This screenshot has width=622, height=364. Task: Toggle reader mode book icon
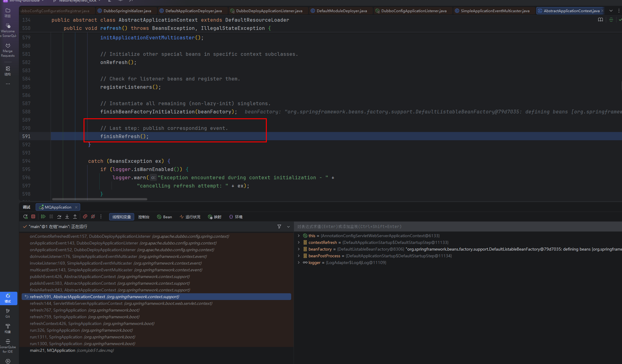click(600, 20)
